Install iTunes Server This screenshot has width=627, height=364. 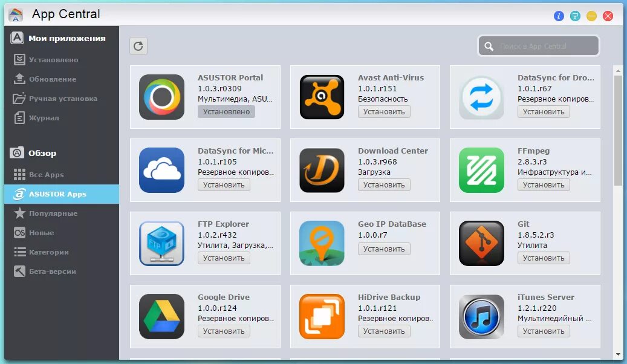544,331
